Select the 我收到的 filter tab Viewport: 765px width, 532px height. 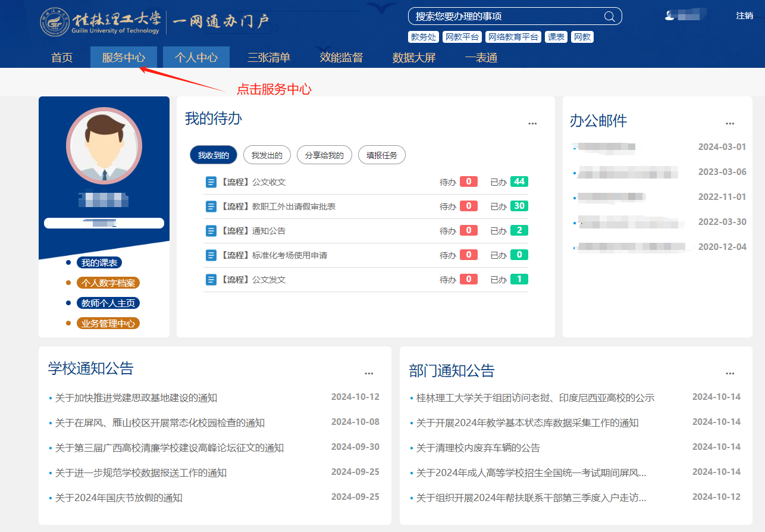214,155
